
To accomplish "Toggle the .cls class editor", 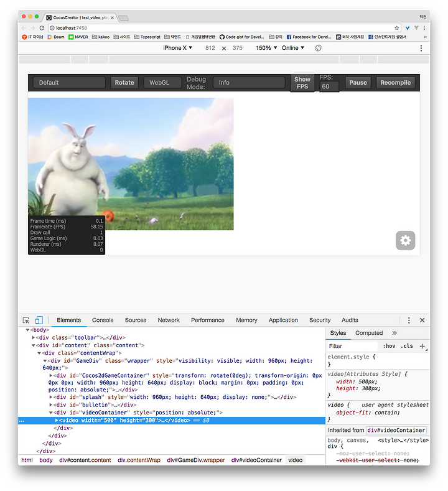I will [x=407, y=346].
